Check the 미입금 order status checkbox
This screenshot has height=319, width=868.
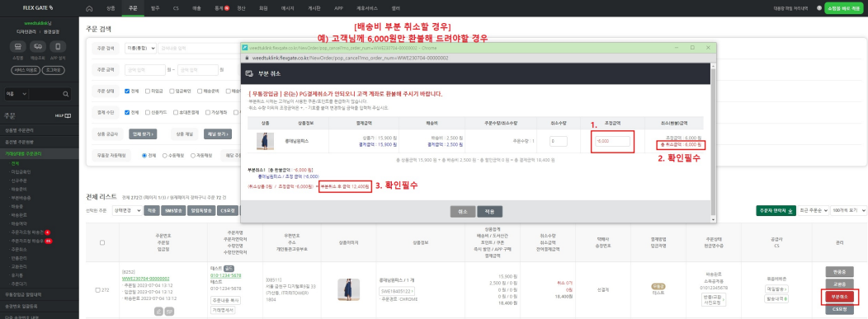coord(147,91)
